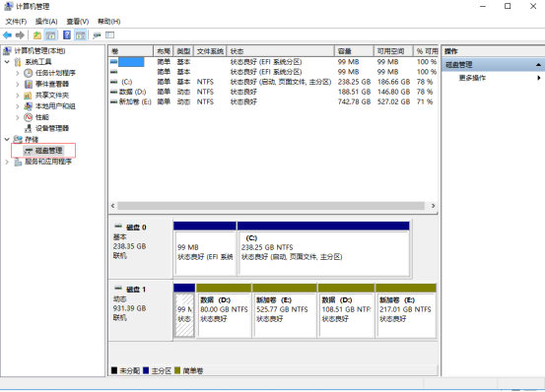Click the 计算机管理(本地) root icon
The image size is (545, 392).
7,51
